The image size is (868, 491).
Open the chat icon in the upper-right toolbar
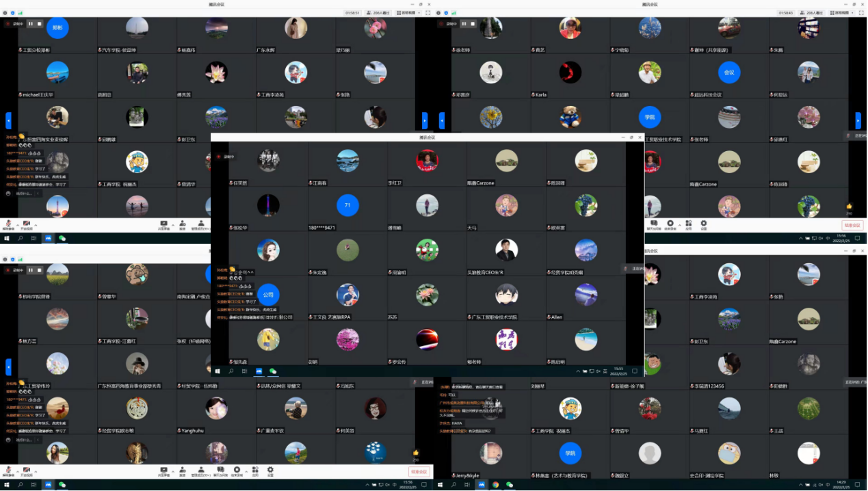pyautogui.click(x=653, y=224)
